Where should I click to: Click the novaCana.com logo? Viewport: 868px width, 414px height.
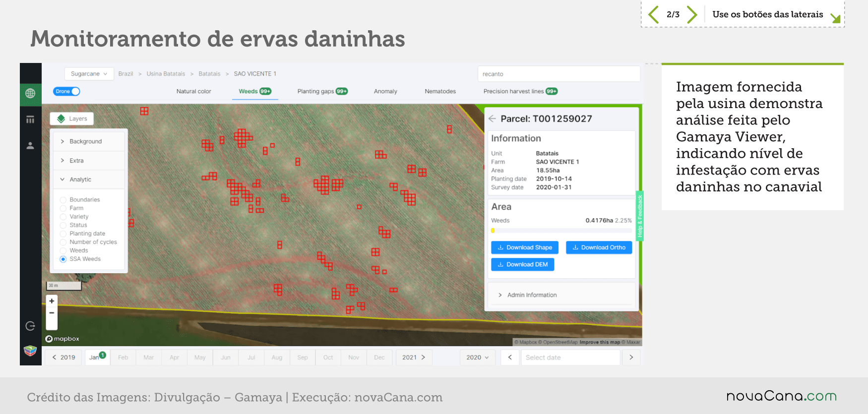click(x=781, y=396)
